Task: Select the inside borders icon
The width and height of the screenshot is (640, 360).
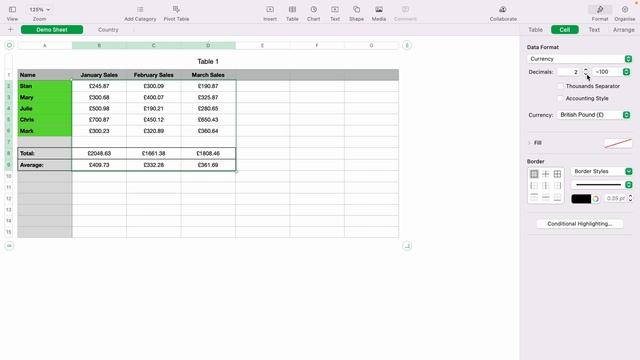Action: tap(546, 174)
